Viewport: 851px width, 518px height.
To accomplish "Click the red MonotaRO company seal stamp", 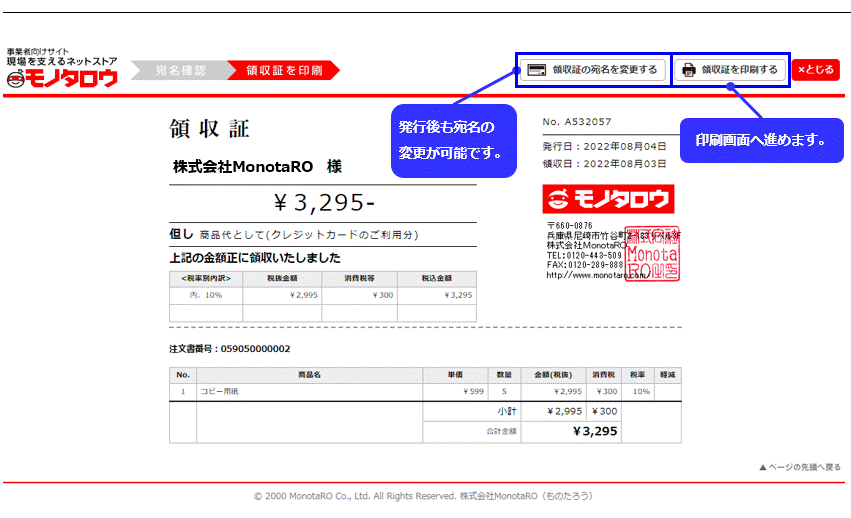I will tap(652, 254).
